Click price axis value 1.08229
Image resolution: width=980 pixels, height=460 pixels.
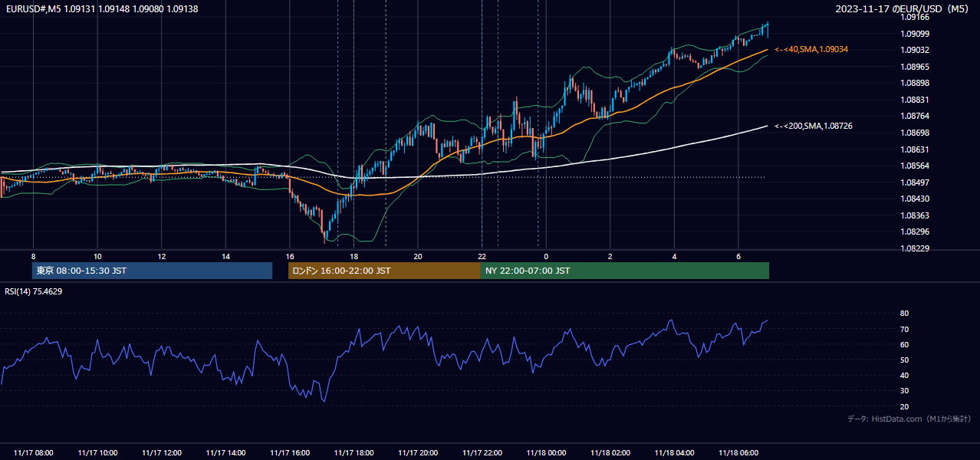tap(914, 249)
